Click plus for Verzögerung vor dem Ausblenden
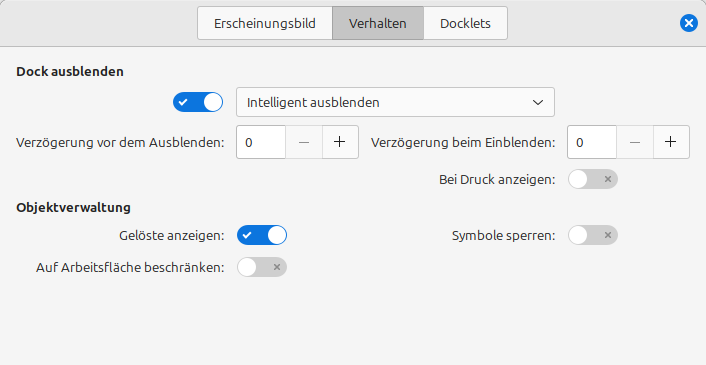 (340, 142)
